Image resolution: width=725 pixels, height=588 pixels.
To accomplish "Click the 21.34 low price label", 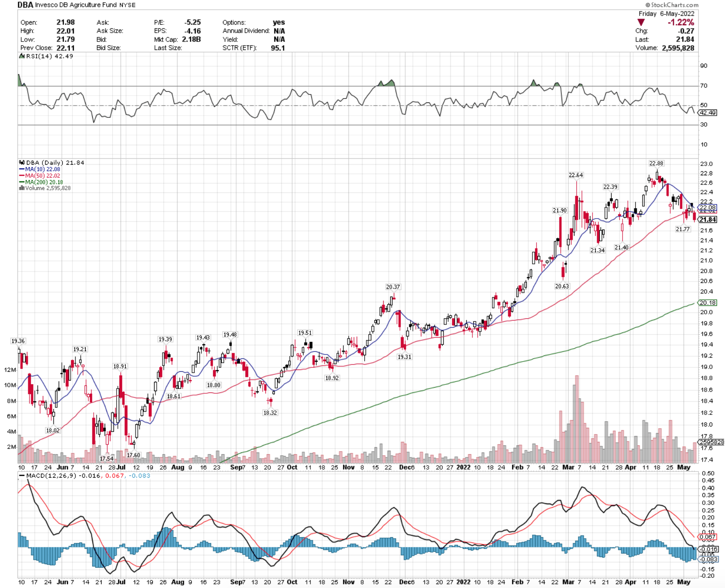I will (597, 250).
